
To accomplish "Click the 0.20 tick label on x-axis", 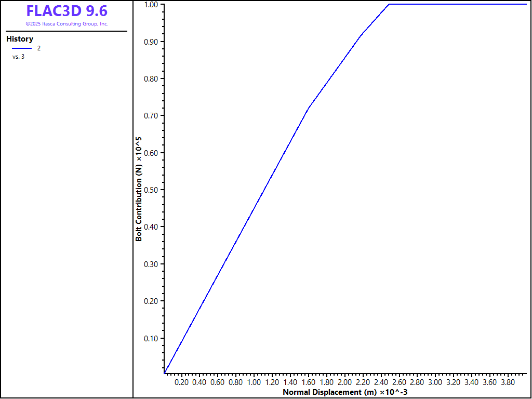I will tap(181, 382).
